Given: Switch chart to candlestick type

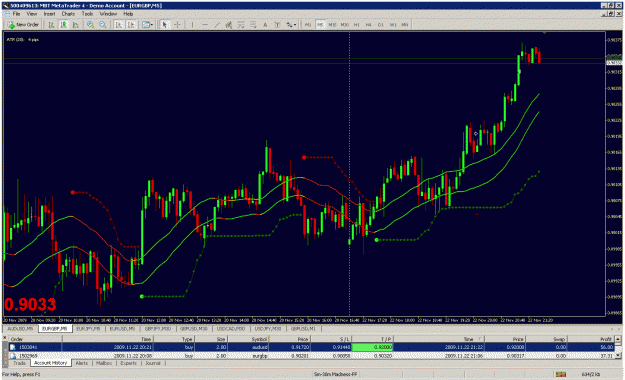Looking at the screenshot, I should point(64,25).
